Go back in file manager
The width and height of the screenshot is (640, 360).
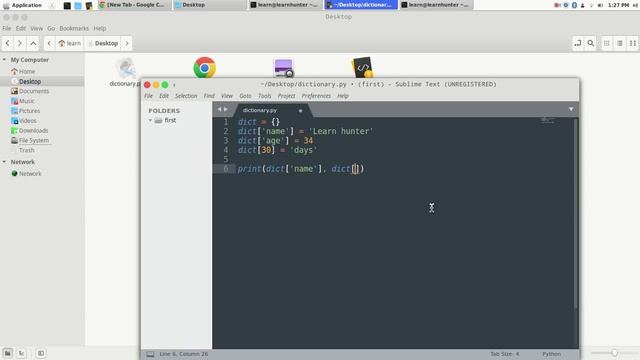[x=8, y=43]
